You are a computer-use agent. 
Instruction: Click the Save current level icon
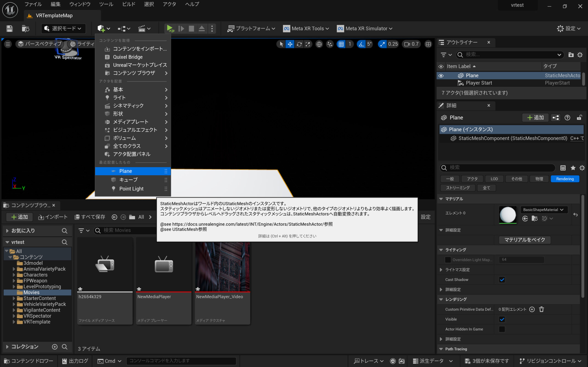[9, 29]
